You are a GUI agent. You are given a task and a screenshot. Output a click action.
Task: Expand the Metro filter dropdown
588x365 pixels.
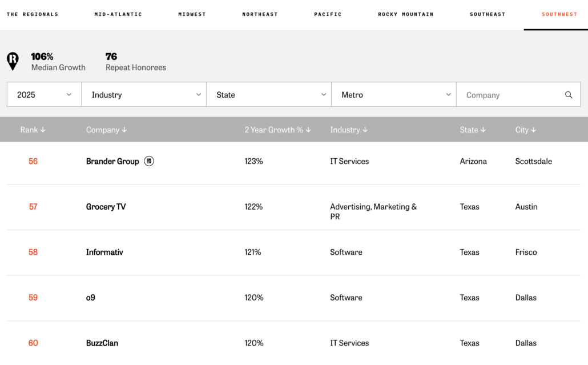click(394, 94)
